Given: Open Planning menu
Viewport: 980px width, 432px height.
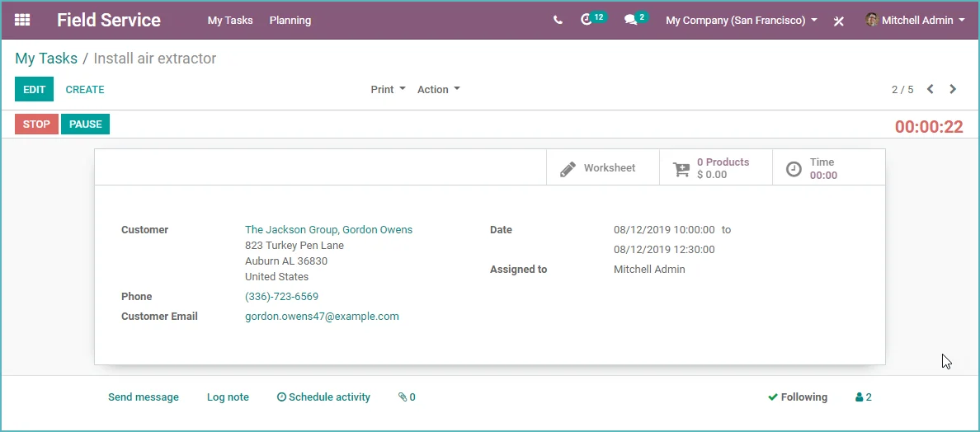Looking at the screenshot, I should pos(290,20).
